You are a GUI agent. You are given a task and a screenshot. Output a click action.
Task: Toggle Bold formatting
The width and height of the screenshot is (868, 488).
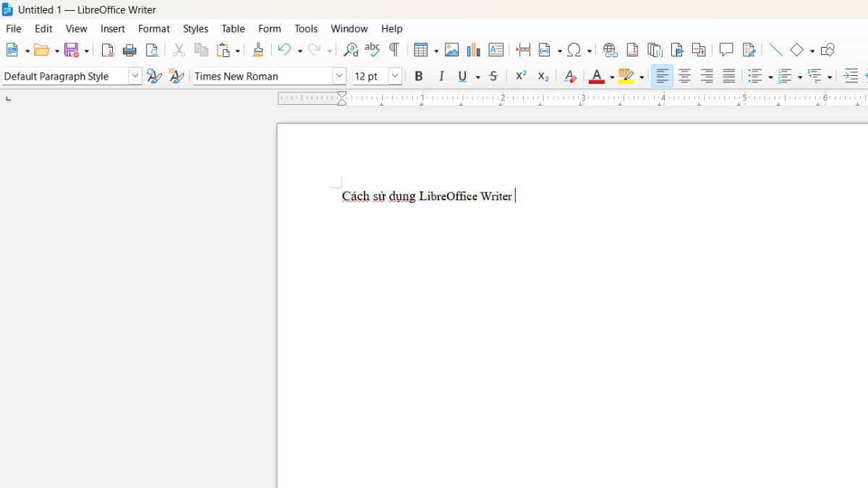(419, 76)
